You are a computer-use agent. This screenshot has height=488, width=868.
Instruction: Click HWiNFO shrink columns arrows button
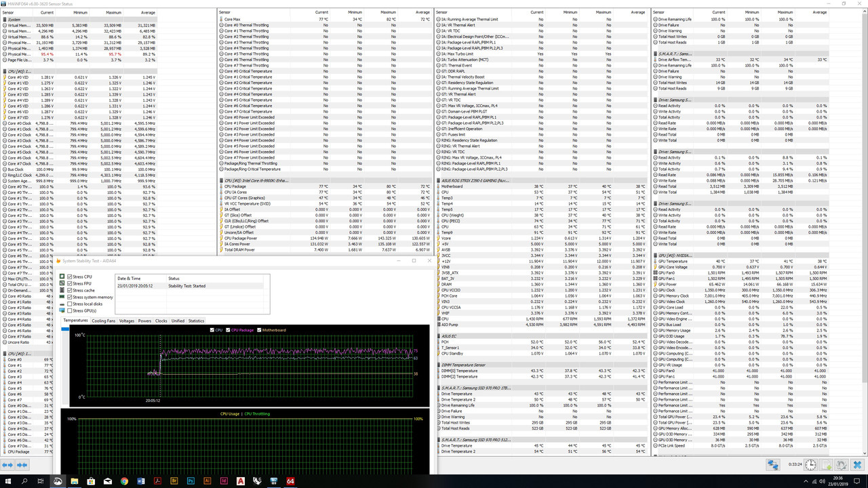coord(22,465)
